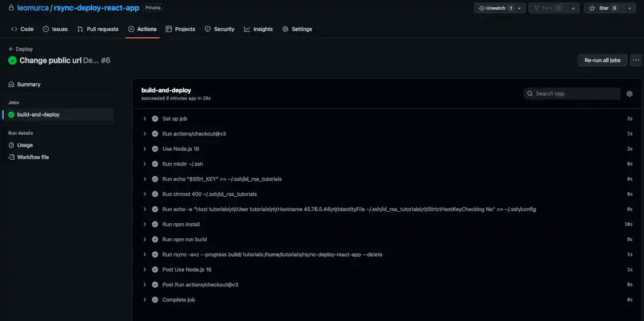
Task: Click the success check beside Run npm install
Action: pos(155,224)
